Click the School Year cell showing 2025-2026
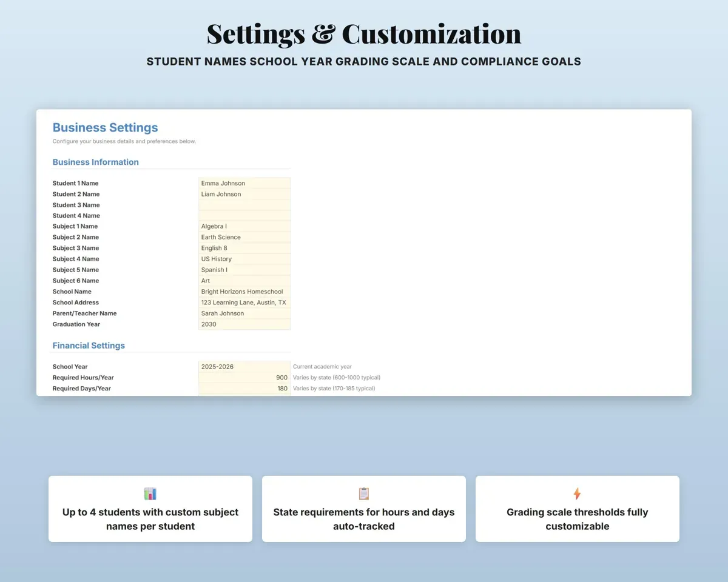 244,367
